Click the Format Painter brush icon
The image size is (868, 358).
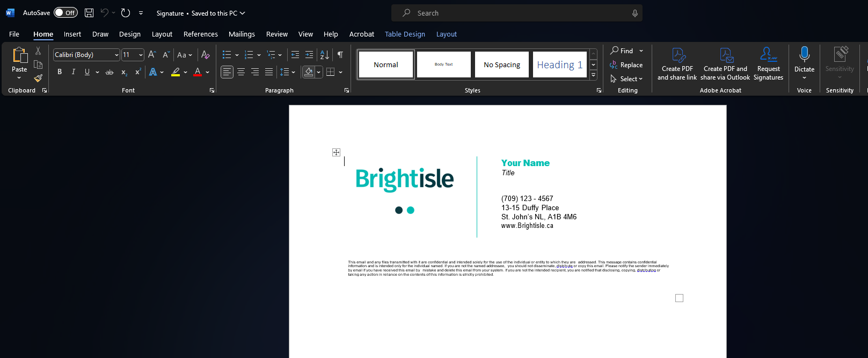coord(38,78)
